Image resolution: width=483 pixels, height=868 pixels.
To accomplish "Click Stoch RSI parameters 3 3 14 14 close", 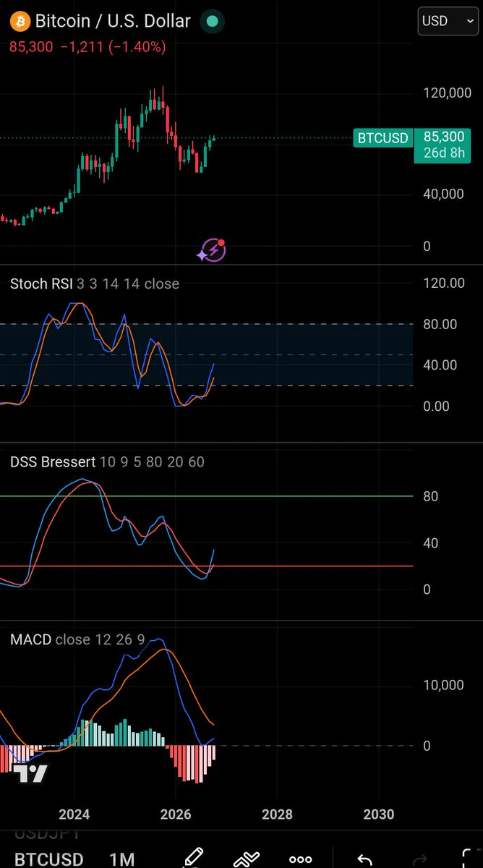I will 128,284.
